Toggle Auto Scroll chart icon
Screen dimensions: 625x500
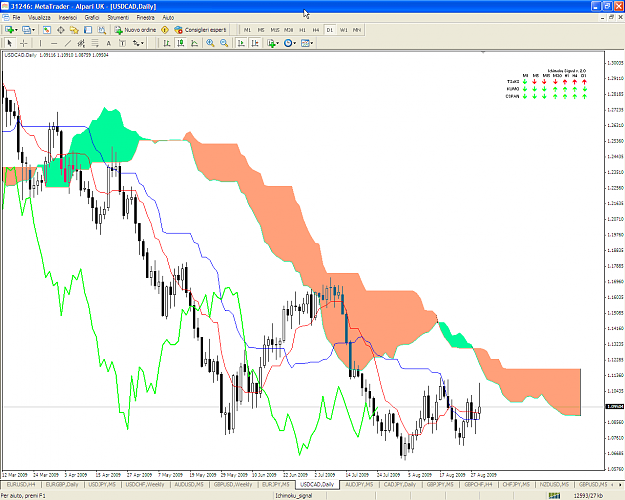point(241,43)
